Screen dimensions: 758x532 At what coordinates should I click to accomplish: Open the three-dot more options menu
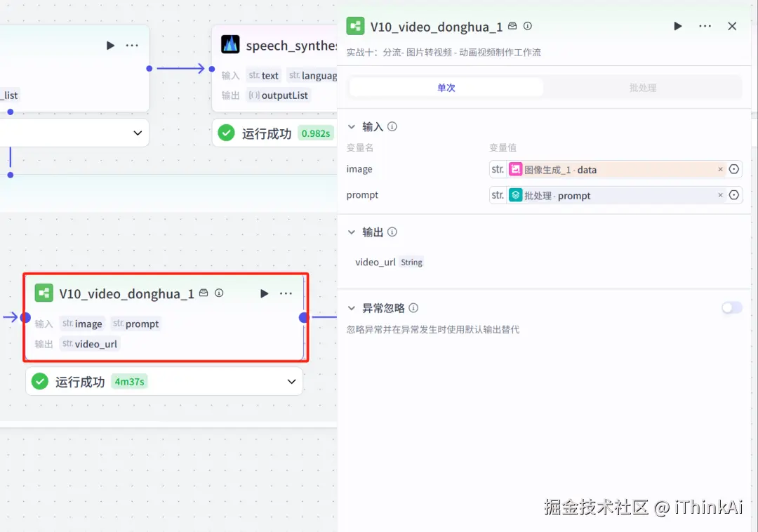705,26
